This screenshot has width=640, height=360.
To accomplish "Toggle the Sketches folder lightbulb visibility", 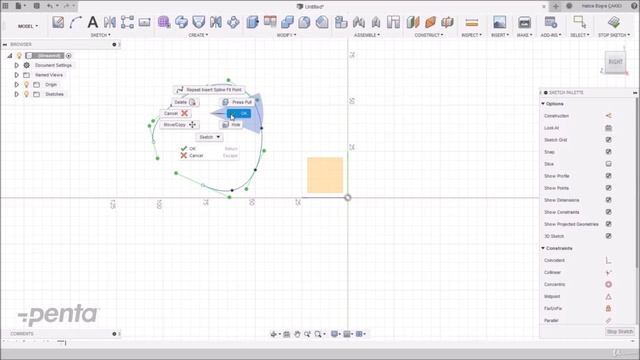I will point(27,94).
